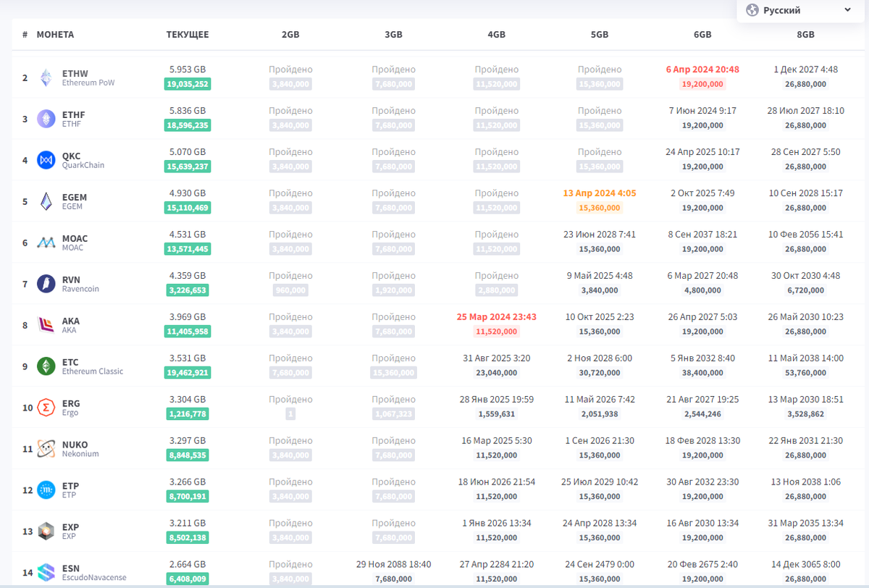Click date 31 Авг 2025 3:20
This screenshot has height=588, width=869.
pyautogui.click(x=497, y=358)
